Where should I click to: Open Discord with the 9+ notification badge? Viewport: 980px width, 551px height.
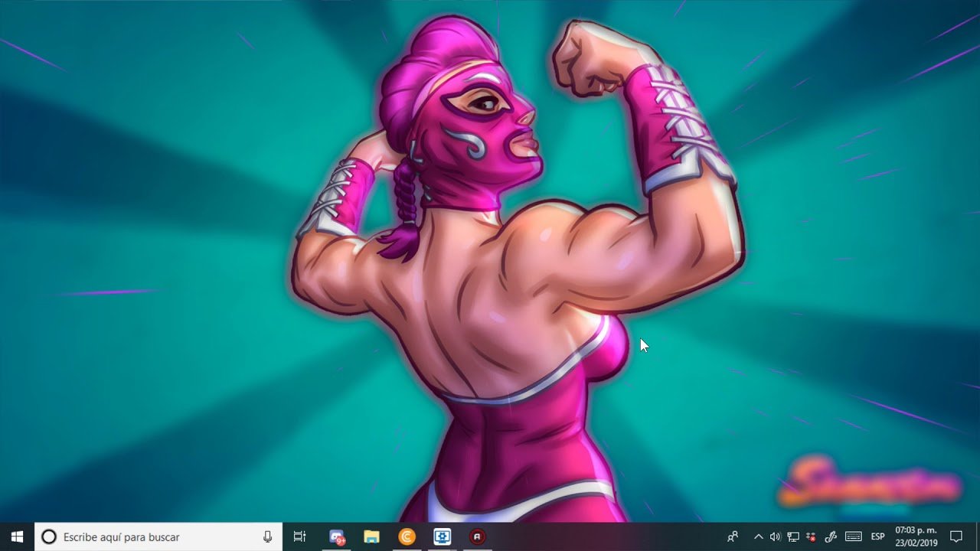pyautogui.click(x=336, y=537)
